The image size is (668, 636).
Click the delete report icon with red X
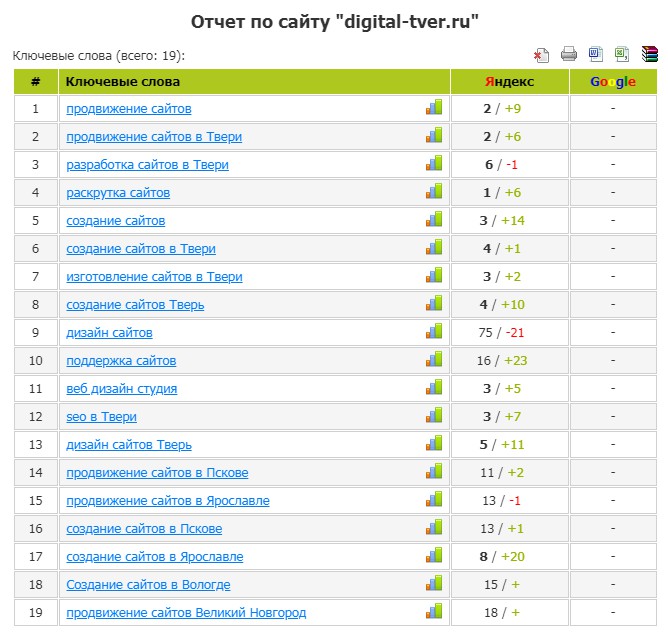(x=541, y=55)
